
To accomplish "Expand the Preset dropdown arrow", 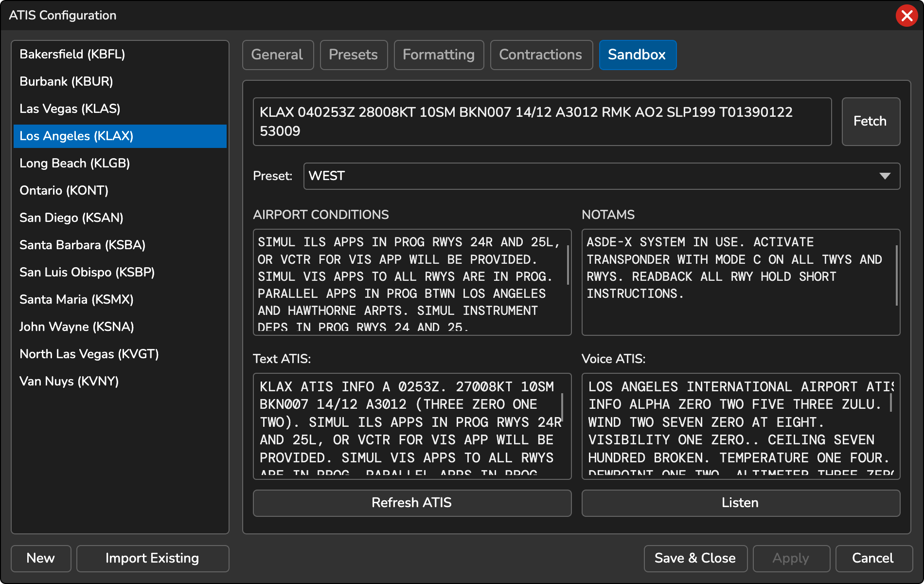I will tap(885, 176).
